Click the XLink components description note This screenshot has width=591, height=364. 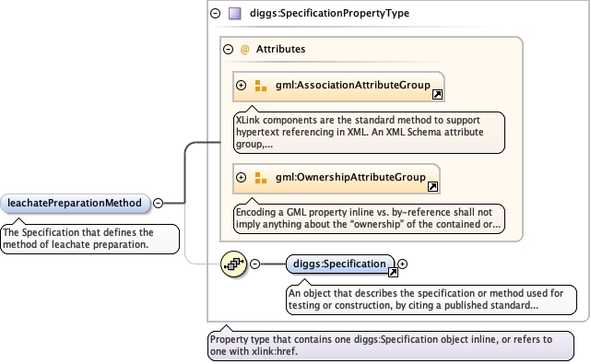(369, 133)
